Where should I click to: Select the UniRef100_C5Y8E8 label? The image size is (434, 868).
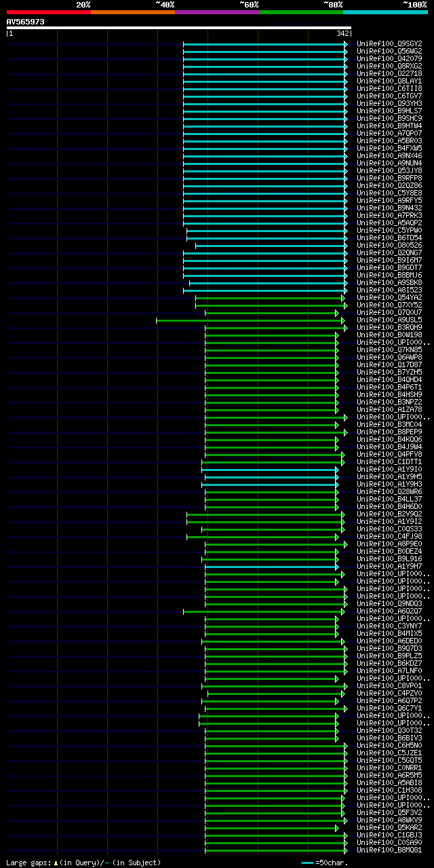(389, 193)
